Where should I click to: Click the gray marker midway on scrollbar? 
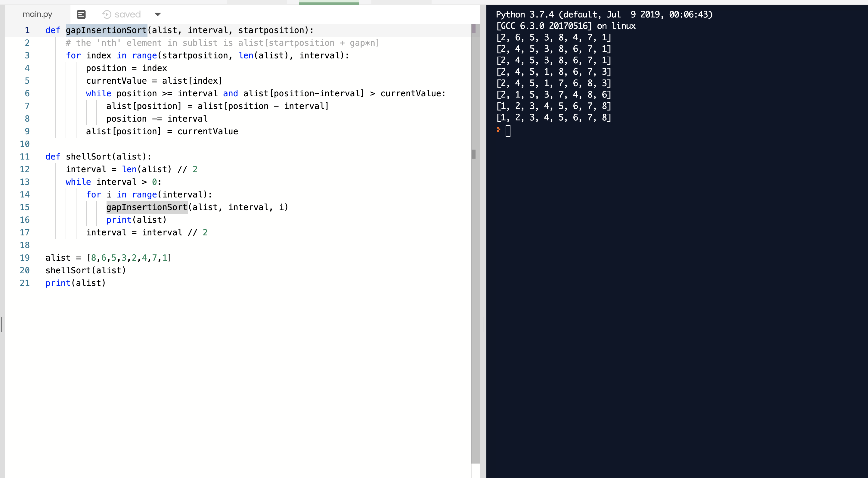(x=473, y=154)
